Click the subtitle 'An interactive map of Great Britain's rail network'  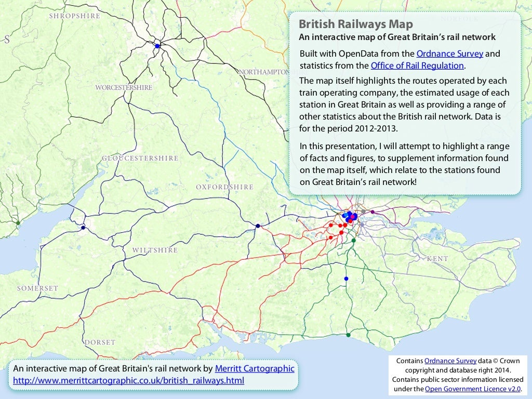click(397, 37)
